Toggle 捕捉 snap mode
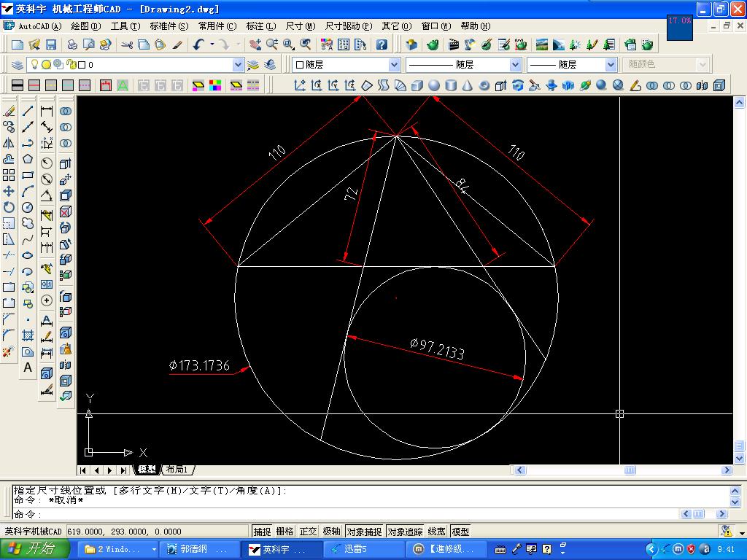The height and width of the screenshot is (560, 747). (x=262, y=532)
